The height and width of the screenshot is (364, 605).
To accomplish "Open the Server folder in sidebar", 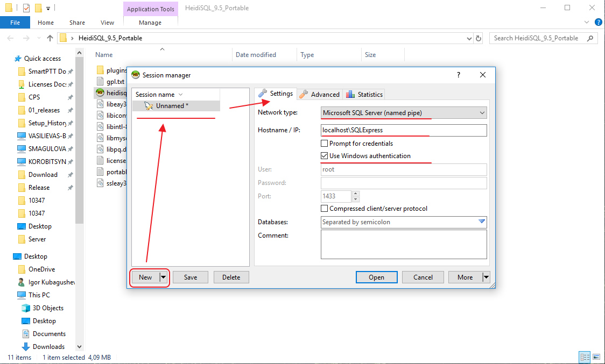I will [37, 239].
